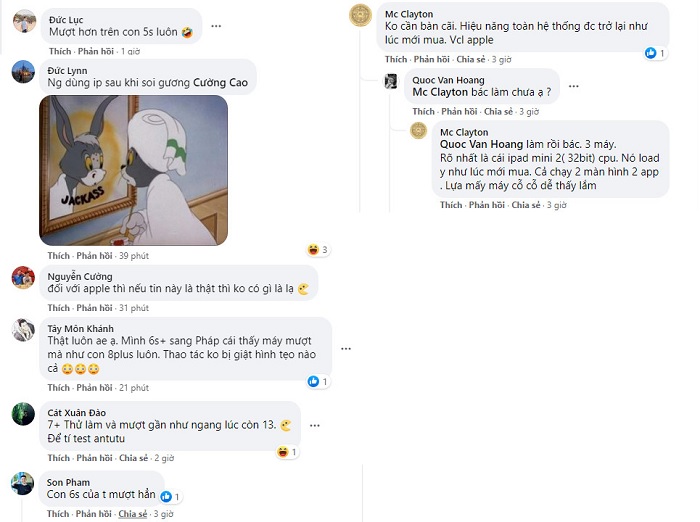Click haha reaction count on meme comment
The height and width of the screenshot is (522, 700).
pyautogui.click(x=318, y=250)
